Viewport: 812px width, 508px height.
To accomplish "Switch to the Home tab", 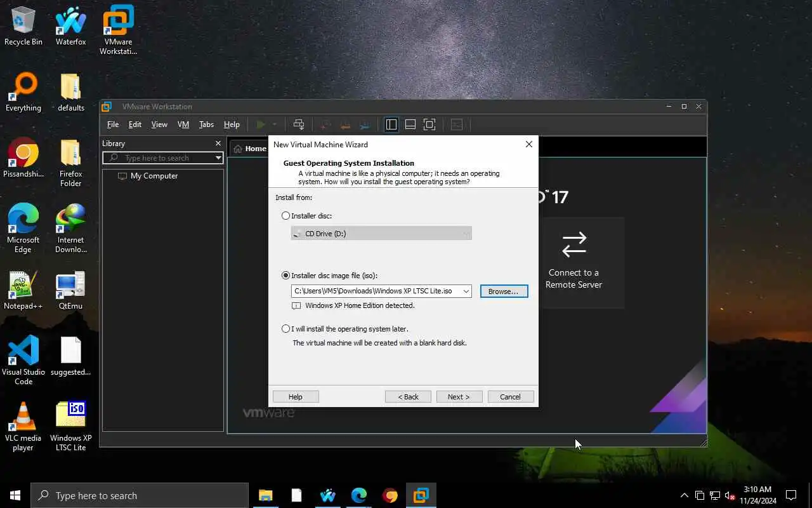I will tap(250, 149).
